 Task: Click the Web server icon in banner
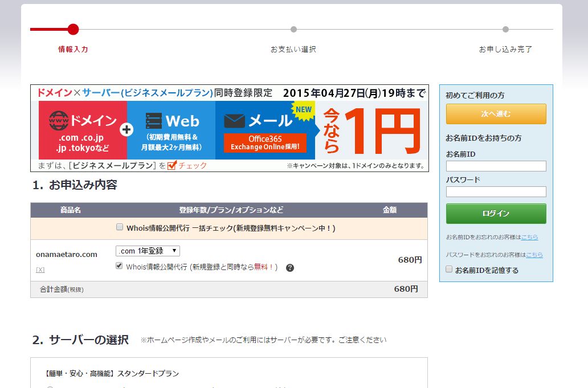tap(154, 121)
